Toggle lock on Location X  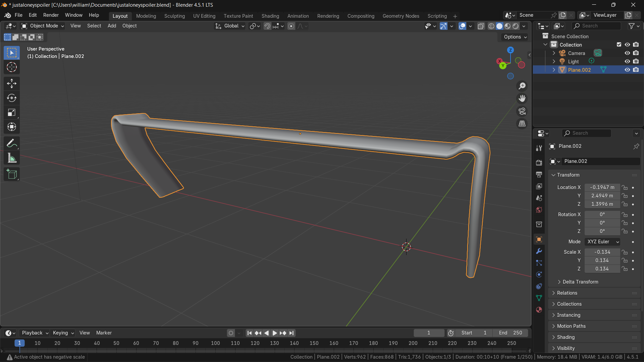point(624,187)
